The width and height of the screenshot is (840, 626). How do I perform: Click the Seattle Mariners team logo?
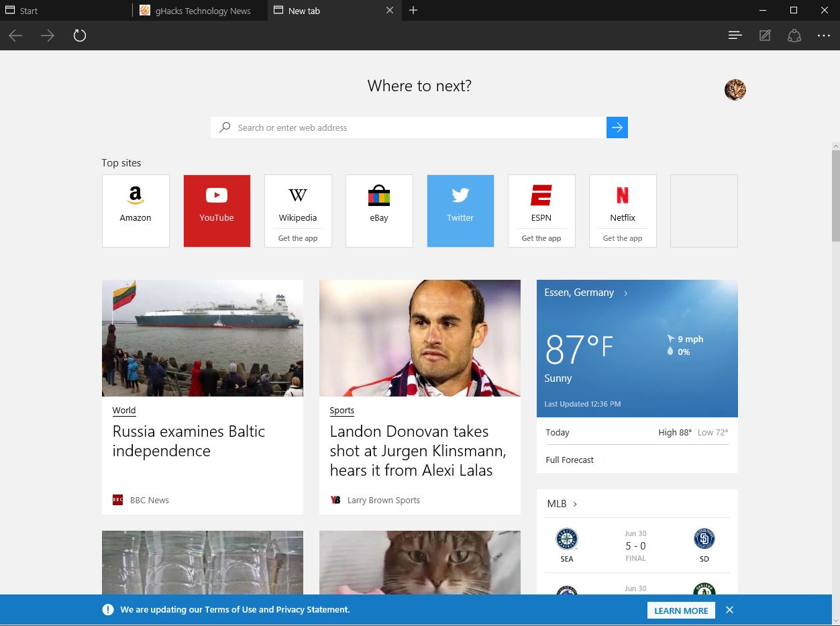(567, 539)
